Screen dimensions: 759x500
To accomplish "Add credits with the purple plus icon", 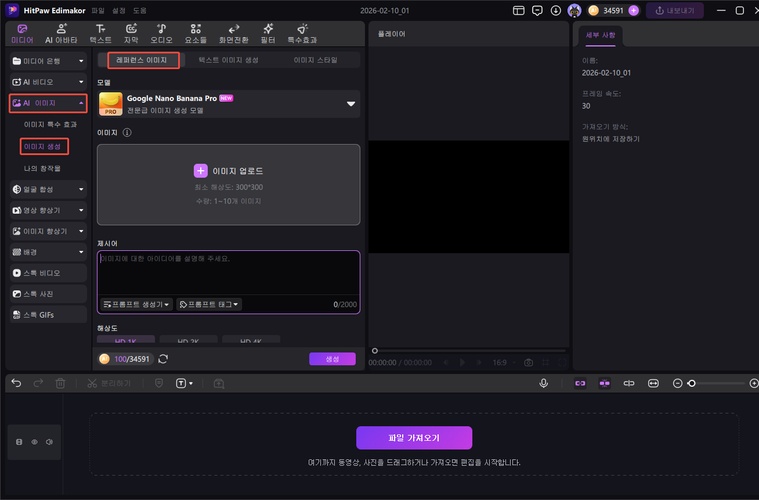I will 633,10.
